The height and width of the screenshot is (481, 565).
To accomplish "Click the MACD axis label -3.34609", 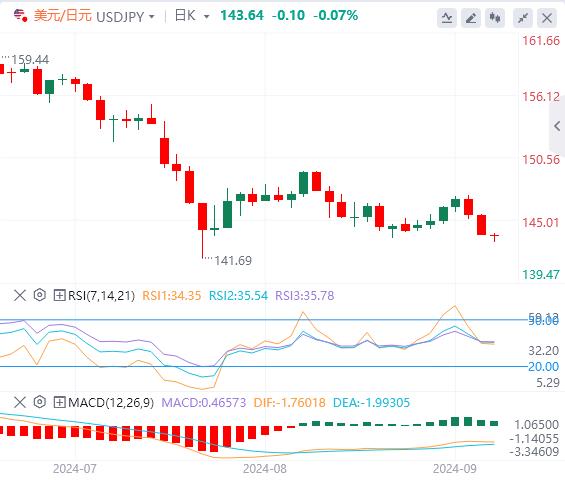I will click(x=534, y=451).
